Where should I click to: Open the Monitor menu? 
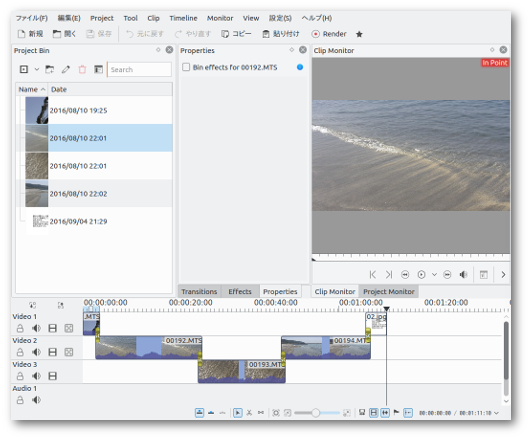(x=220, y=18)
